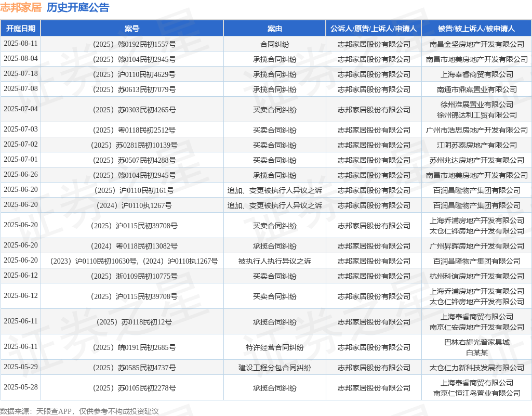Select the 开庭日期 column header
The height and width of the screenshot is (416, 532).
tap(21, 29)
